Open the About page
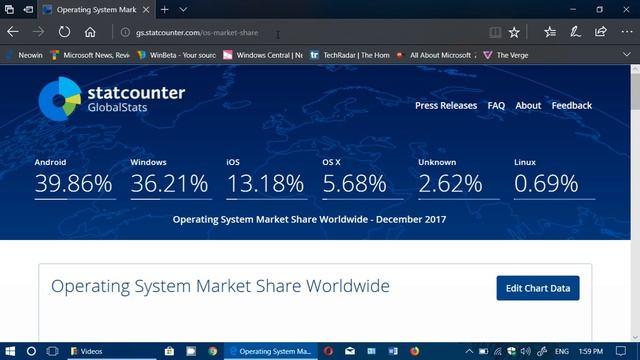640x360 pixels. click(528, 106)
